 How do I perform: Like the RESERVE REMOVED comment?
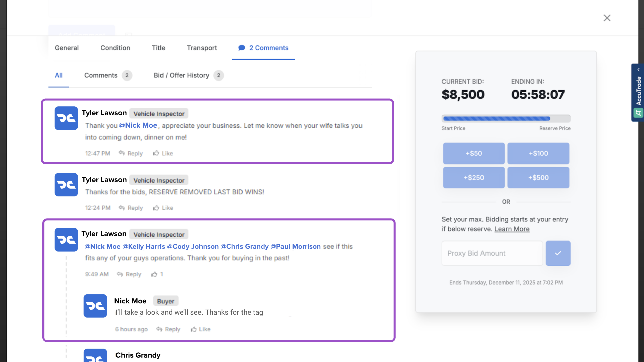click(167, 208)
